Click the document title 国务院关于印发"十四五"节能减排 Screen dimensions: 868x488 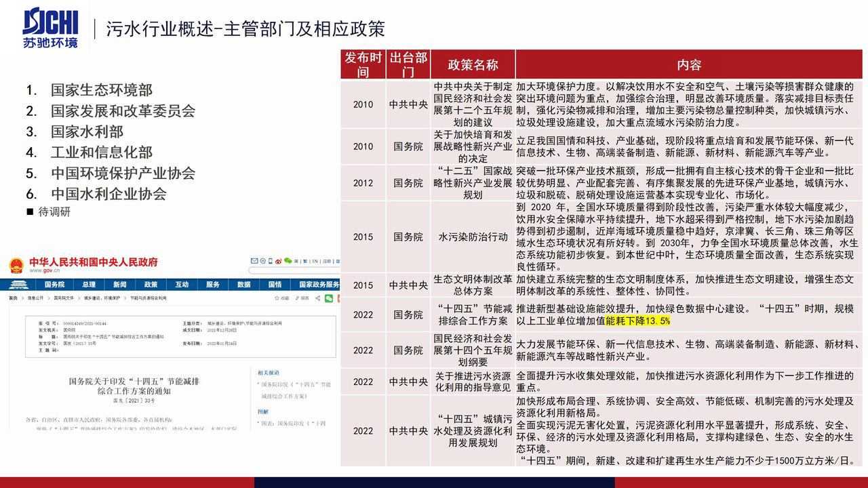(134, 386)
